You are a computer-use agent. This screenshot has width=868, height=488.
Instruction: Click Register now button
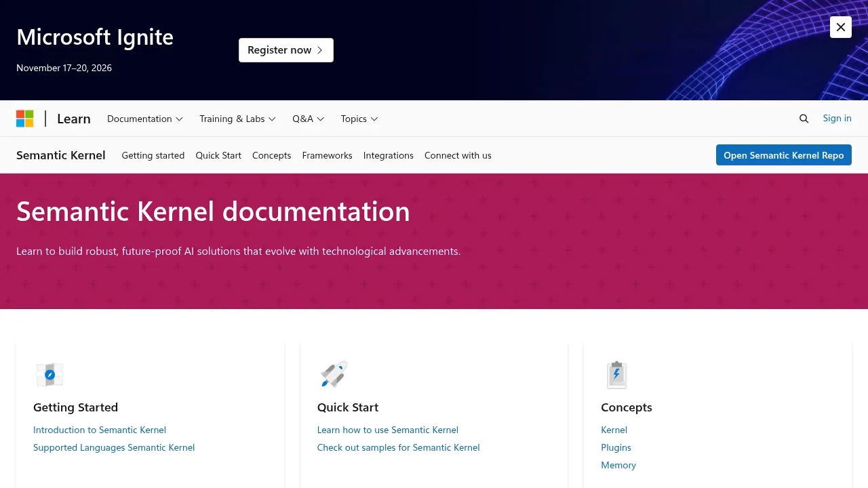[x=286, y=50]
